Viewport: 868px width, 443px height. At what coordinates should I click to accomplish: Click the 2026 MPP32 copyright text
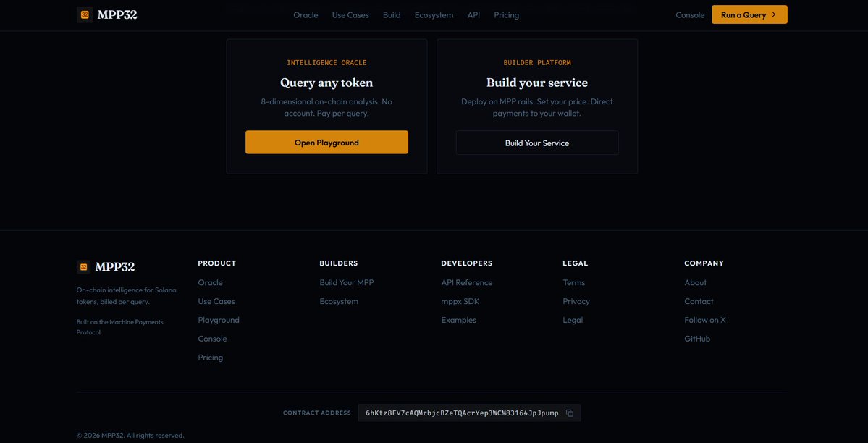point(130,435)
